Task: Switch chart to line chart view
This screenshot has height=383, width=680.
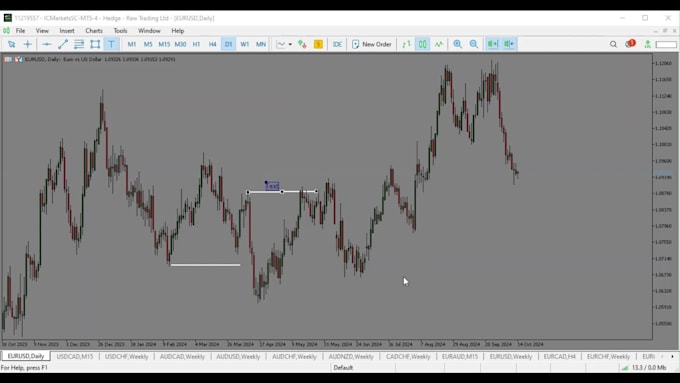Action: pyautogui.click(x=439, y=44)
